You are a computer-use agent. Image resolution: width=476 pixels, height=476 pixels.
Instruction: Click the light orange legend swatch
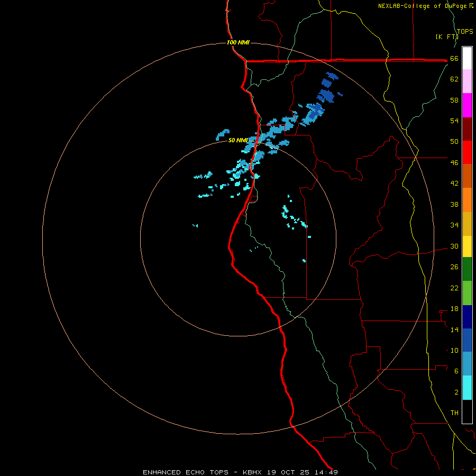pos(467,200)
